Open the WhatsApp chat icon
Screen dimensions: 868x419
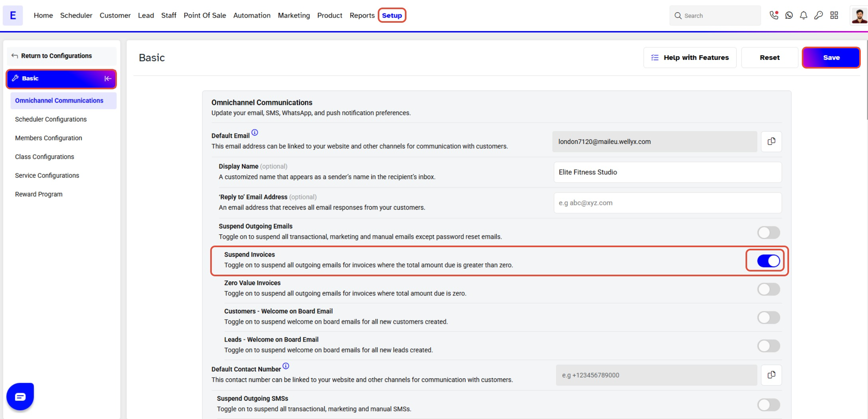tap(789, 15)
